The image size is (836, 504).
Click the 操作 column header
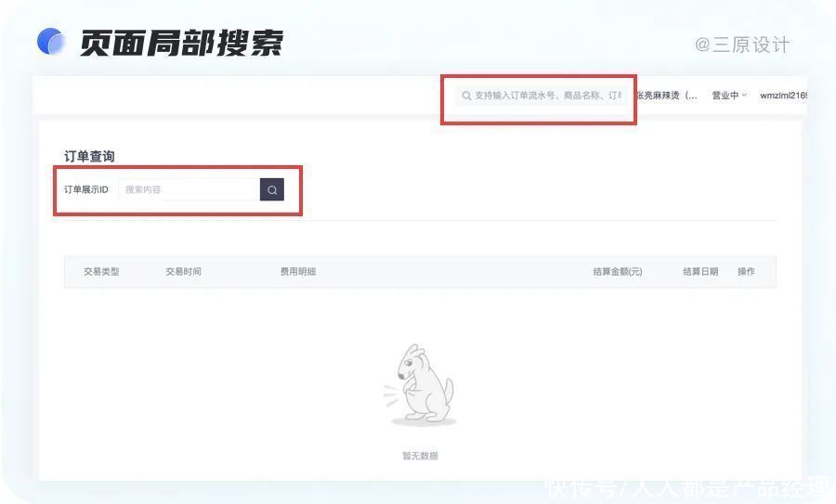pyautogui.click(x=746, y=272)
